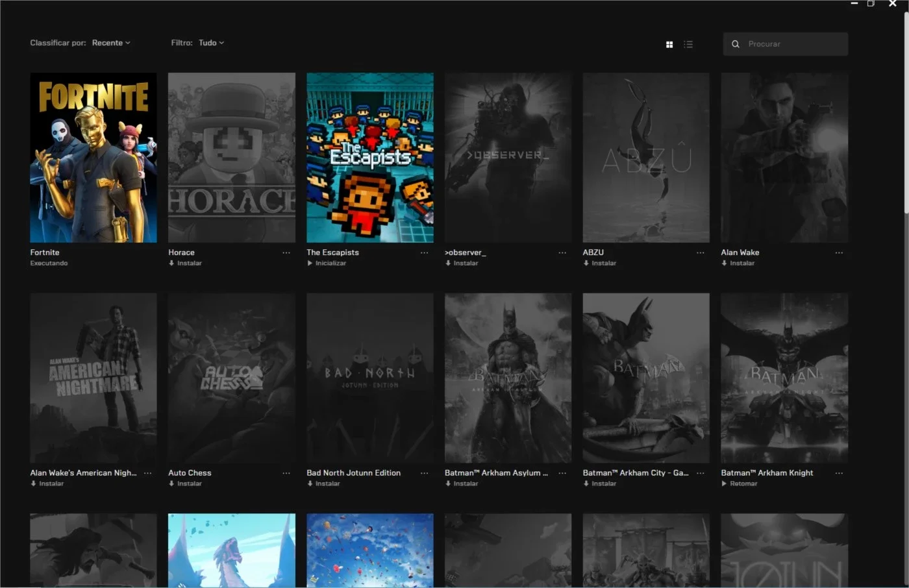The height and width of the screenshot is (588, 909).
Task: Select the Batman Arkham Knight cover
Action: (x=784, y=378)
